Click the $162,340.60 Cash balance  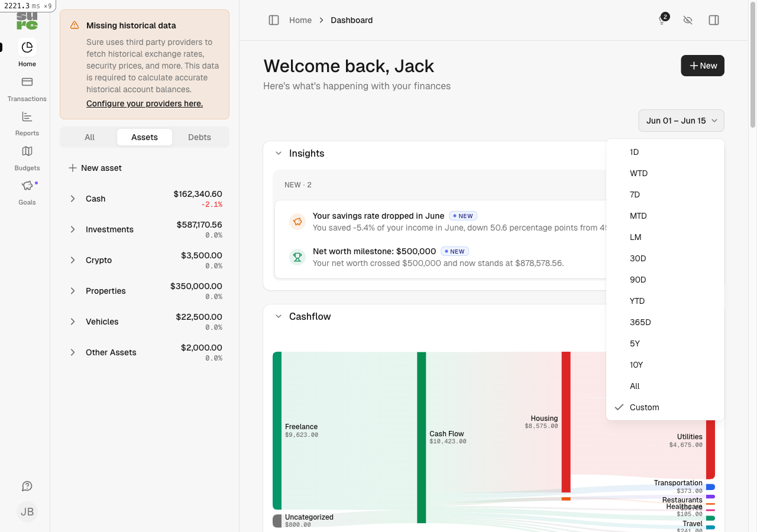[x=198, y=194]
